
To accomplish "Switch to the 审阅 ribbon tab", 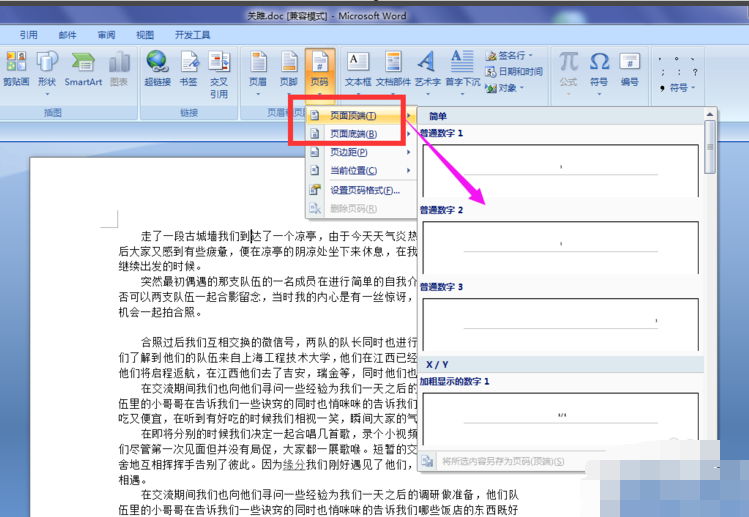I will tap(106, 35).
